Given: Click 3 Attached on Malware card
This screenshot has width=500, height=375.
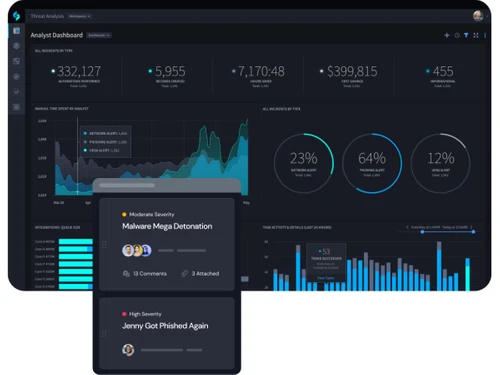Looking at the screenshot, I should point(205,274).
